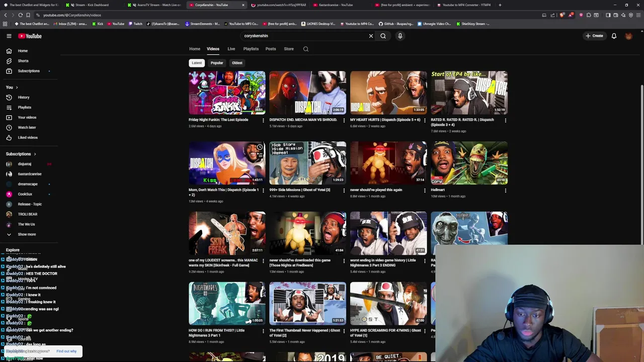Viewport: 644px width, 362px height.
Task: Click Find out why link
Action: pyautogui.click(x=66, y=351)
